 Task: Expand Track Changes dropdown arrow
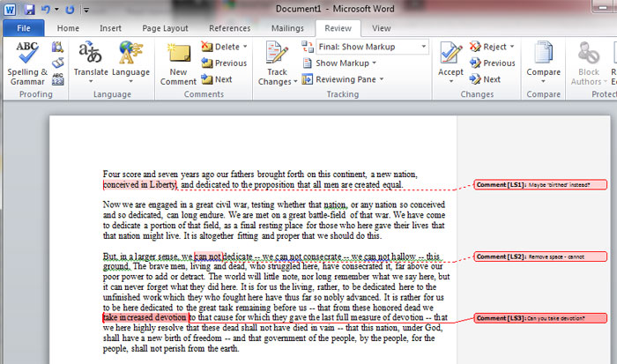(294, 82)
